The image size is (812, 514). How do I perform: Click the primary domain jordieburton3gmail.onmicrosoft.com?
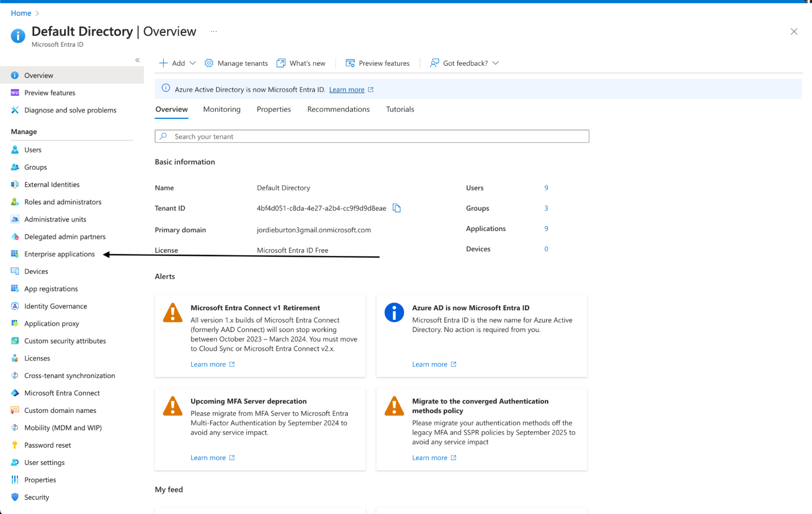pos(314,230)
